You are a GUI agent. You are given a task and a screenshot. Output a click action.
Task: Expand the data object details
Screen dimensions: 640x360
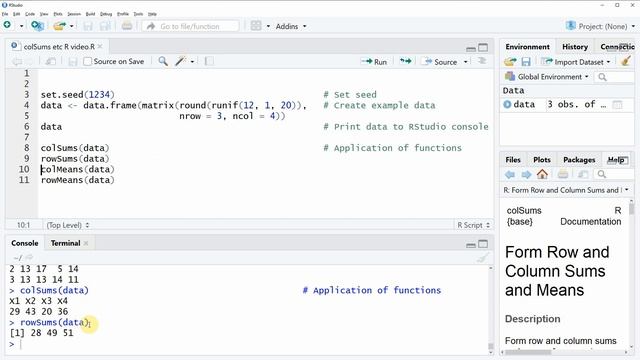pos(507,104)
